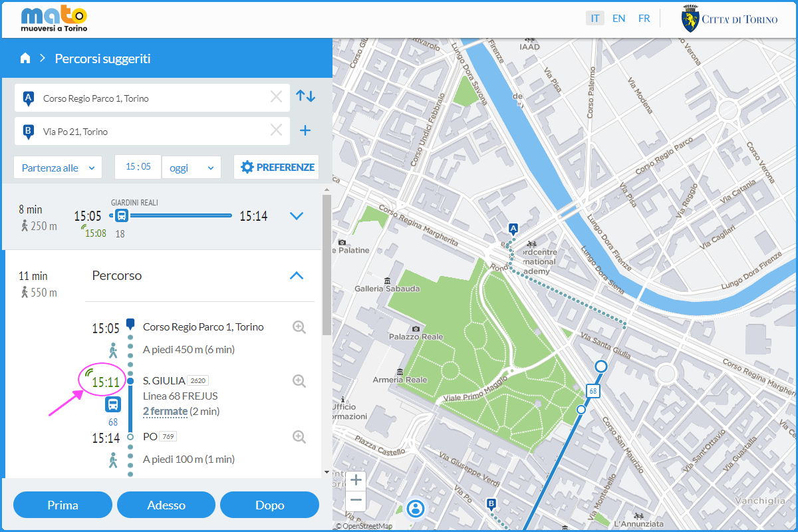Zoom to S. GIULIA stop on map

click(299, 381)
